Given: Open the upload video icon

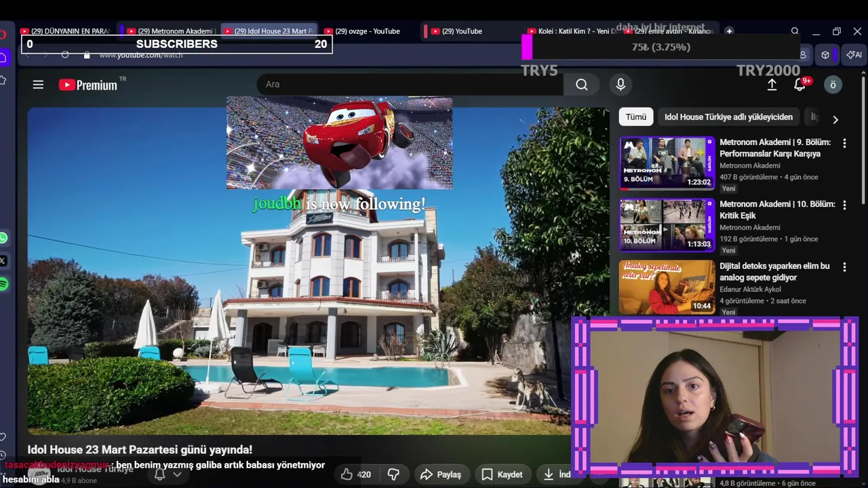Looking at the screenshot, I should click(x=772, y=85).
